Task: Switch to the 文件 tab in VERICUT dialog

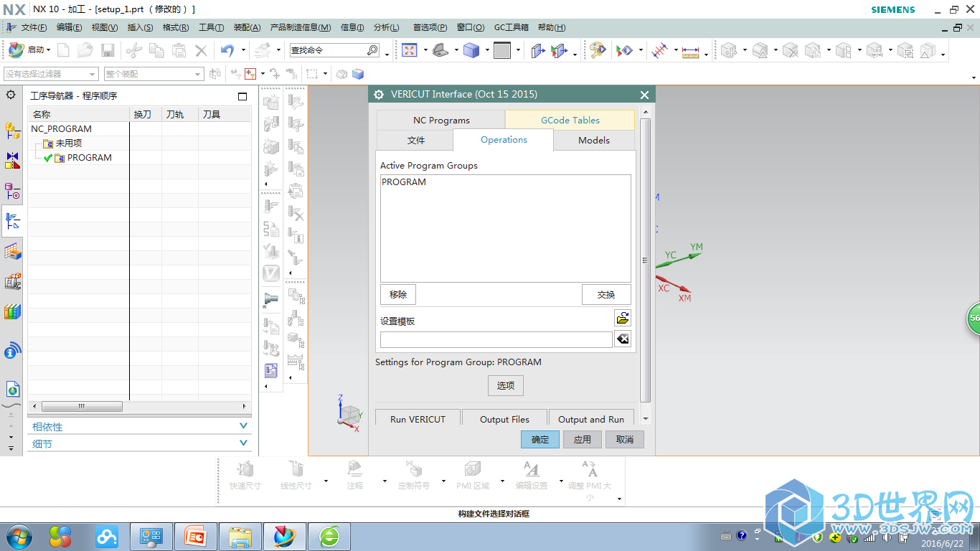Action: [416, 141]
